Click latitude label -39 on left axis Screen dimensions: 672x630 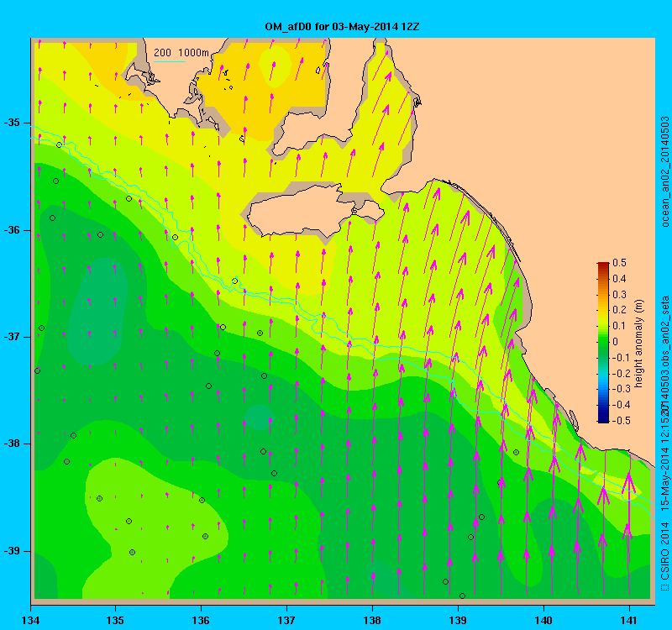point(12,551)
